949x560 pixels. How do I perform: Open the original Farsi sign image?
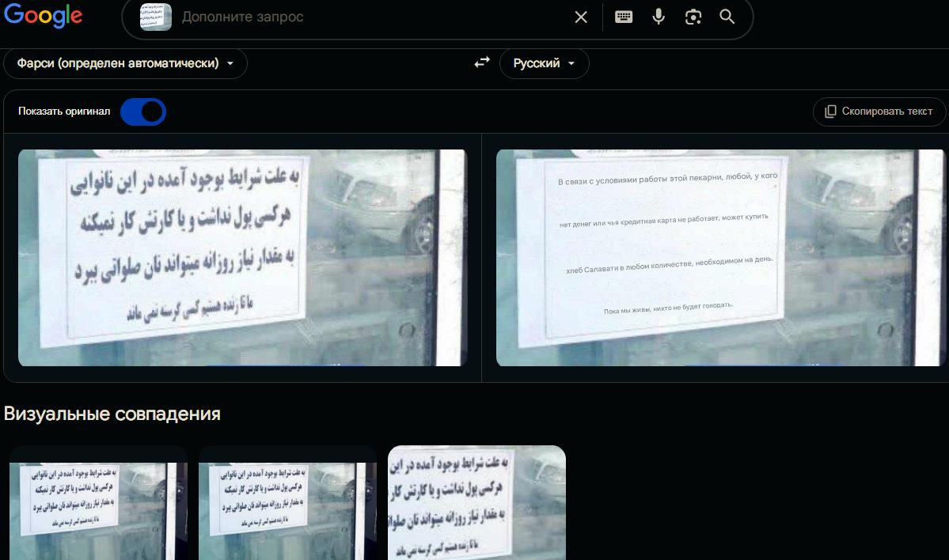click(x=242, y=258)
